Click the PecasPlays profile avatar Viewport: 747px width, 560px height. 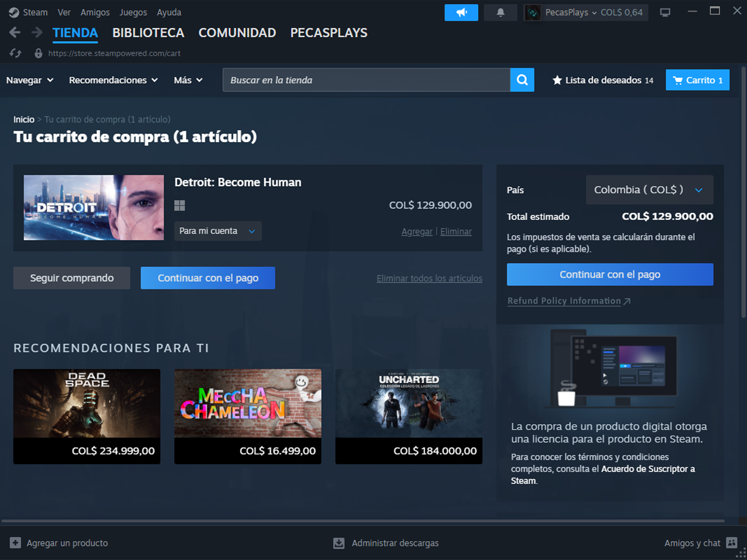(533, 13)
